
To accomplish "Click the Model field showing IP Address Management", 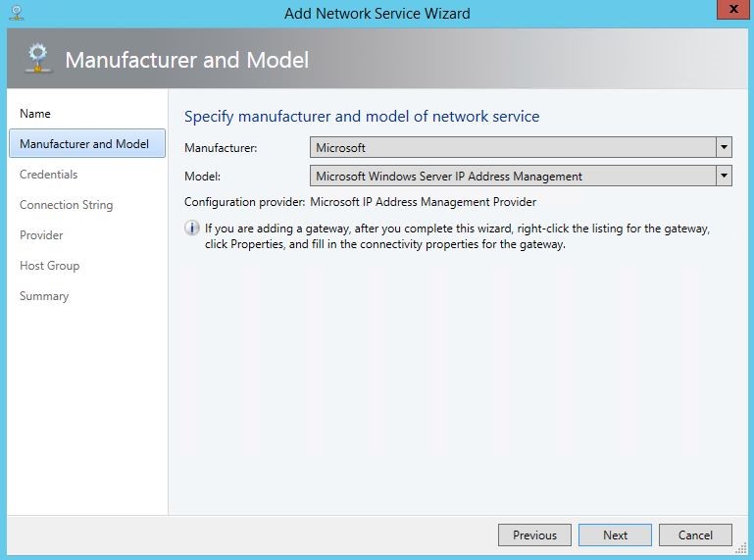I will [x=521, y=176].
